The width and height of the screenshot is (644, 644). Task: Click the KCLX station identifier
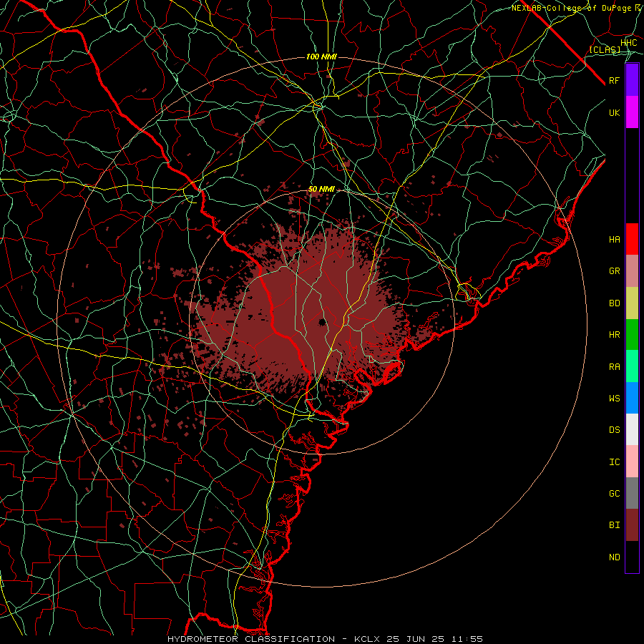tap(367, 639)
